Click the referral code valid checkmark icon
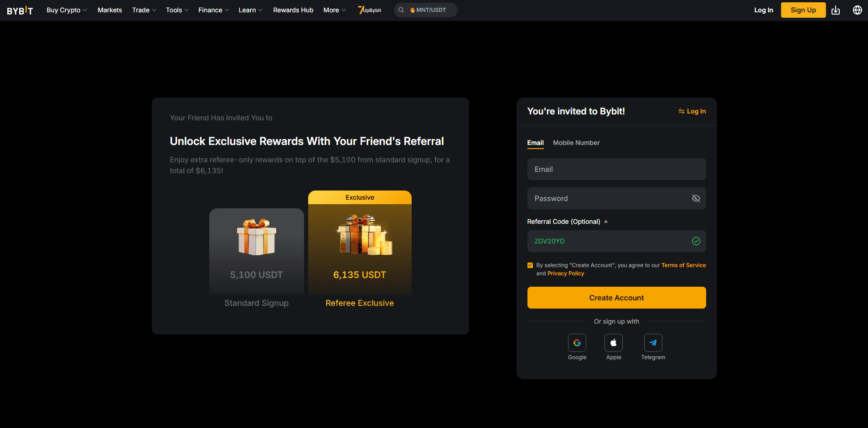 pyautogui.click(x=696, y=241)
